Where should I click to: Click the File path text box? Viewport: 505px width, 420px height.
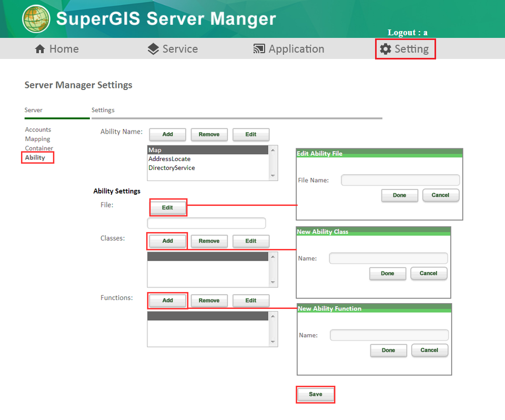(x=206, y=223)
